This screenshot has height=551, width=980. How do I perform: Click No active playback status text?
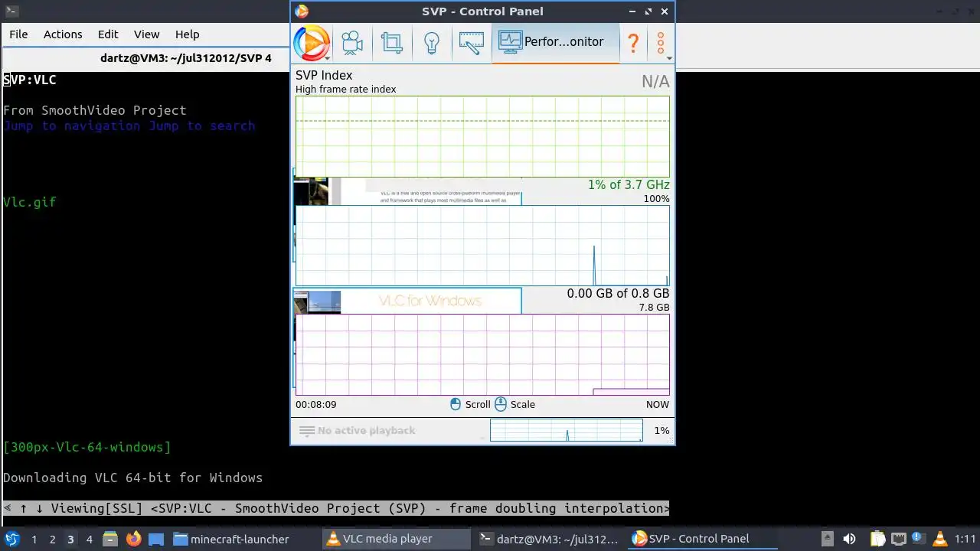(366, 431)
